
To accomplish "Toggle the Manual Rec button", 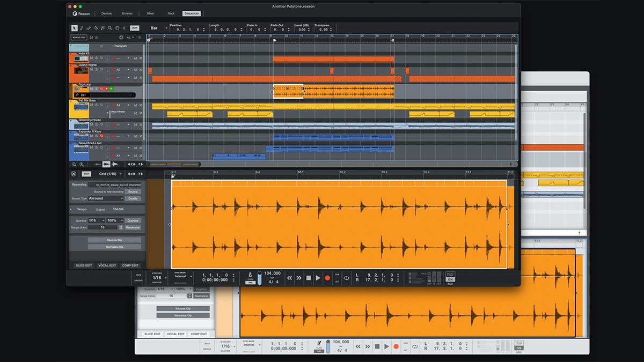I will [78, 38].
